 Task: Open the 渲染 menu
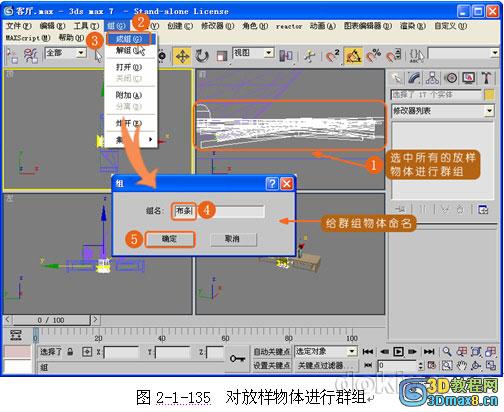pos(413,26)
